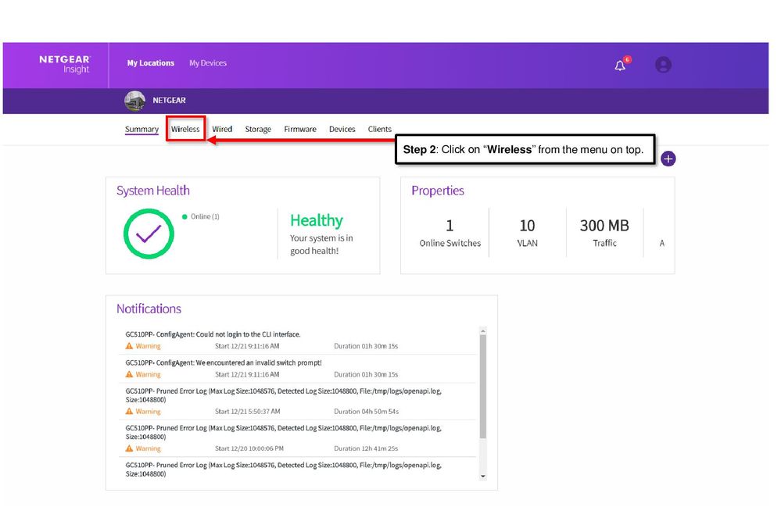Click 'Duration 12h 41m 25s' text
The height and width of the screenshot is (532, 781).
click(366, 448)
